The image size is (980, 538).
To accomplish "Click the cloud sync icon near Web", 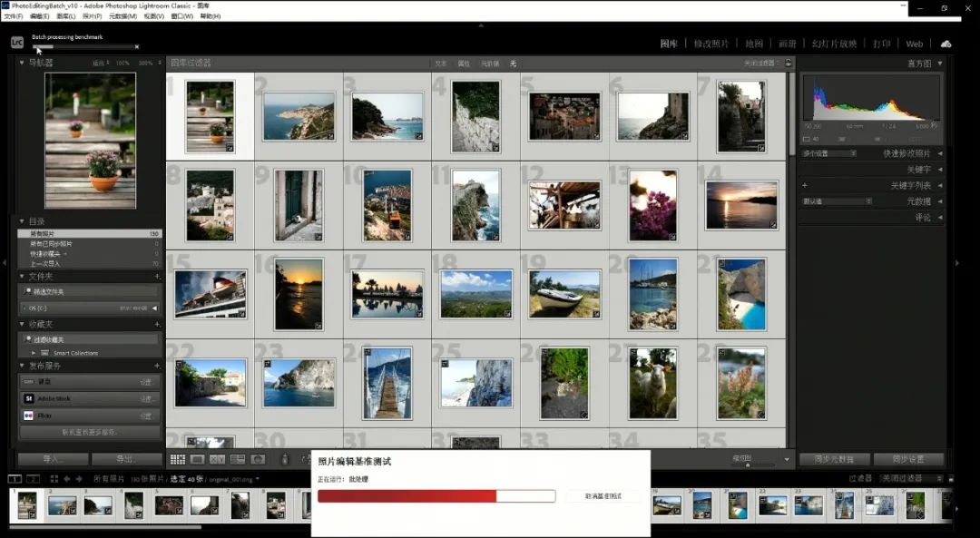I will point(946,44).
